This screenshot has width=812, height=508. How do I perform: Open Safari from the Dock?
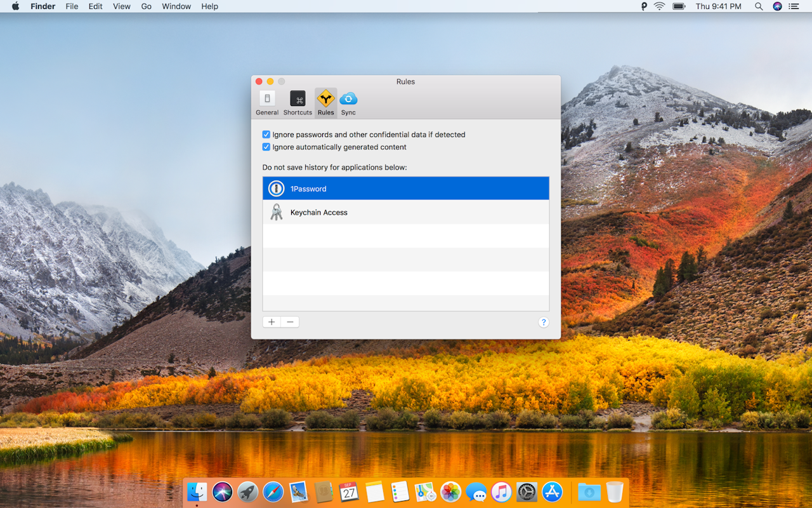point(273,491)
